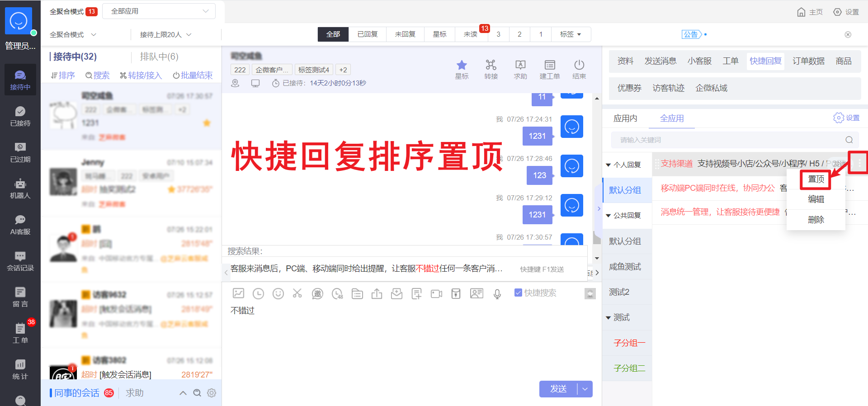Click the scissors screenshot tool
The width and height of the screenshot is (868, 406).
[x=297, y=293]
